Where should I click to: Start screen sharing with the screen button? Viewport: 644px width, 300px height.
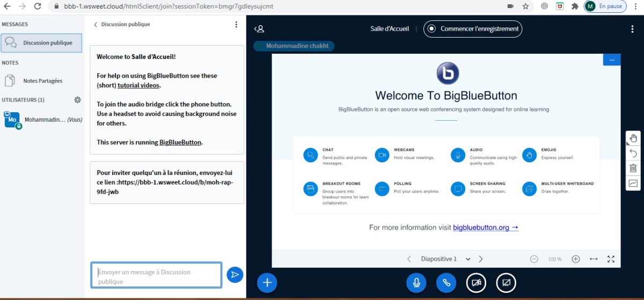coord(506,282)
